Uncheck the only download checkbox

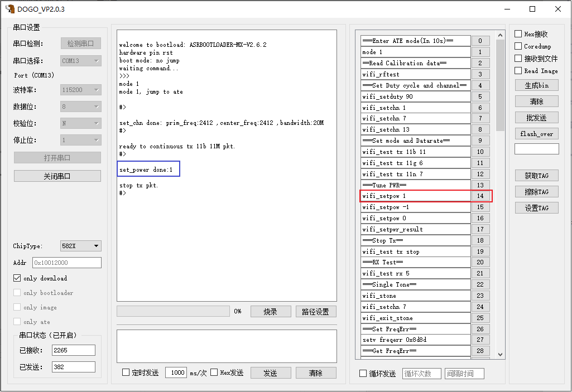pos(17,278)
